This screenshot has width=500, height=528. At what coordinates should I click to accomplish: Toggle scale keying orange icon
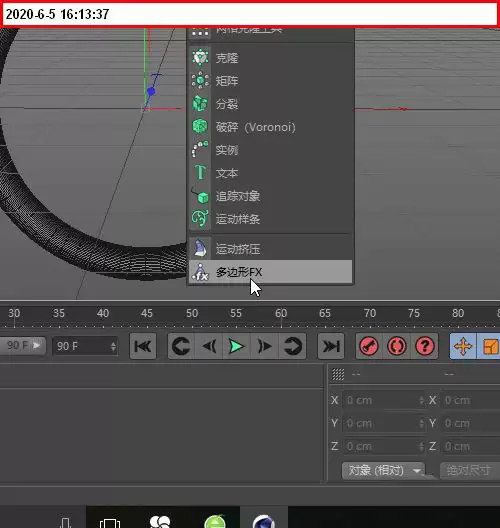point(490,346)
